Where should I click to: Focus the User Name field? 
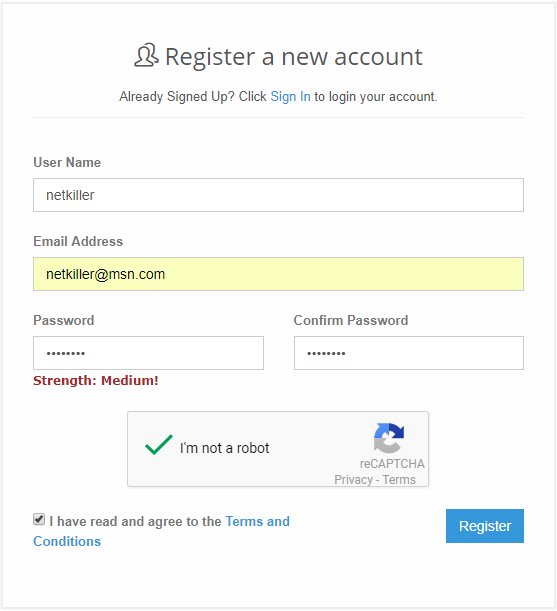pyautogui.click(x=278, y=195)
